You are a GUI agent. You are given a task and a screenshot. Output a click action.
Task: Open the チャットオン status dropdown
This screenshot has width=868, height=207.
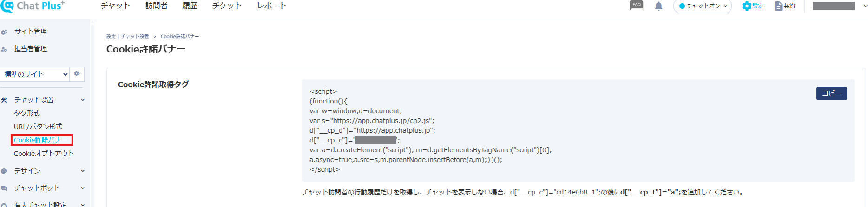click(x=703, y=6)
